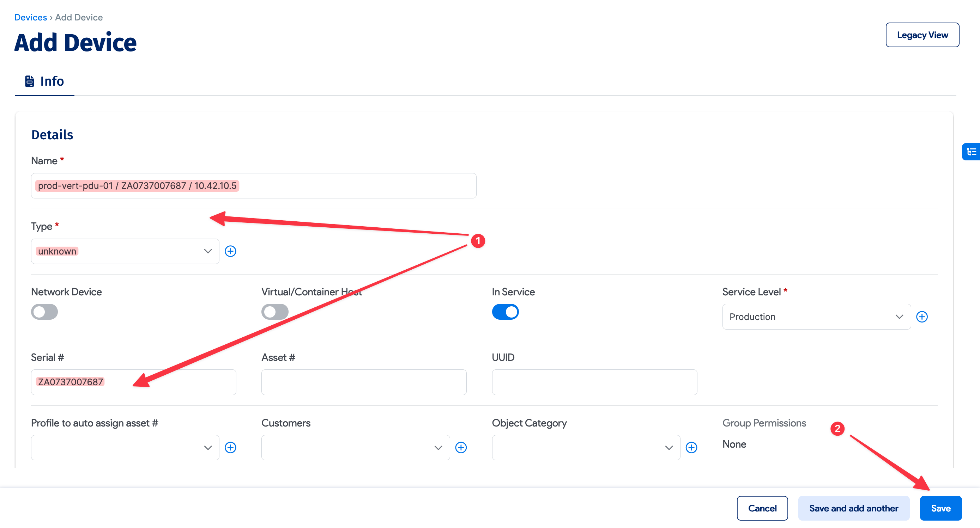980x528 pixels.
Task: Switch to the Info tab
Action: point(52,81)
